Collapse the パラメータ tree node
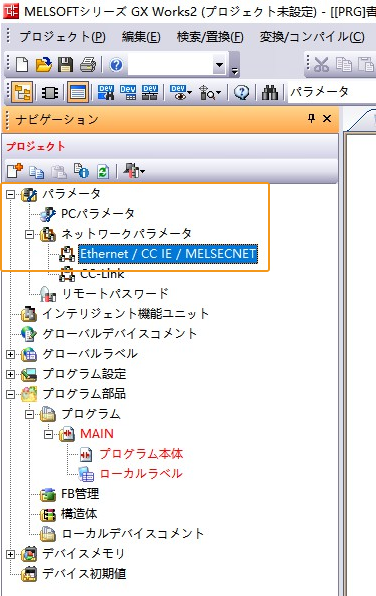Screen dimensions: 376x596 coord(10,195)
